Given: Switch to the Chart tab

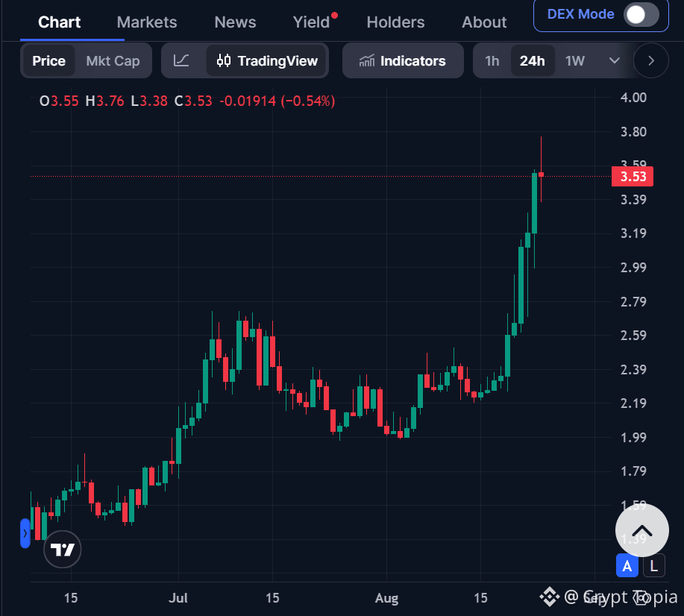Looking at the screenshot, I should 60,22.
